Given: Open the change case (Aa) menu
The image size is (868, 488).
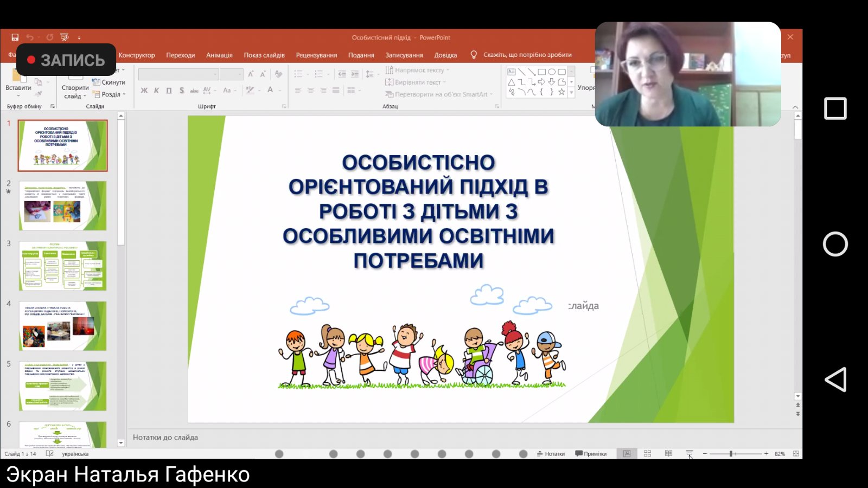Looking at the screenshot, I should [x=229, y=91].
